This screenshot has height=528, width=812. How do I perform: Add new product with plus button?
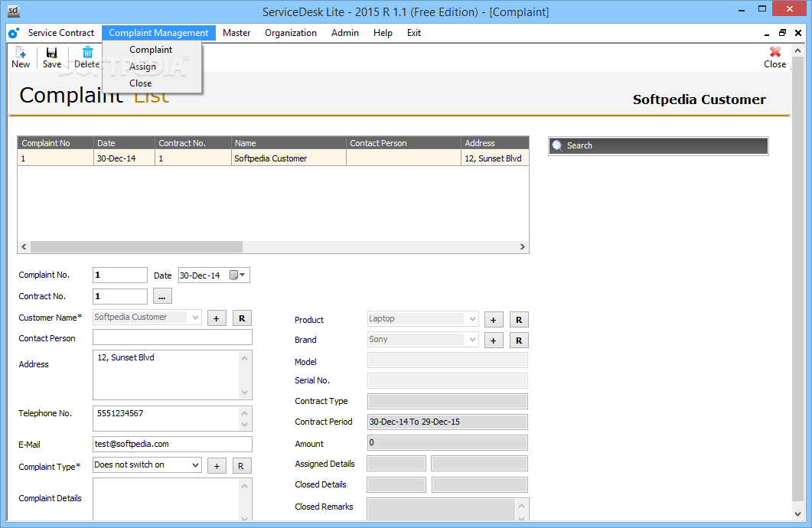coord(494,320)
